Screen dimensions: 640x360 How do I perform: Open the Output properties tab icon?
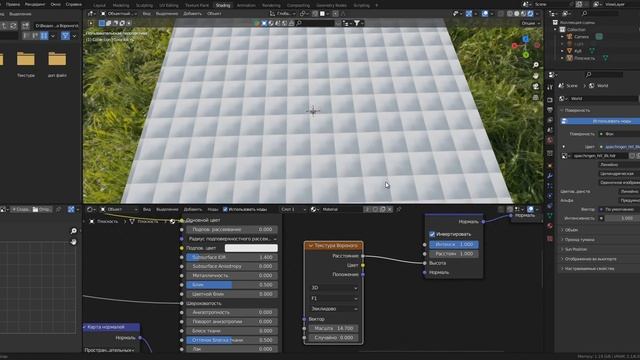[x=550, y=110]
